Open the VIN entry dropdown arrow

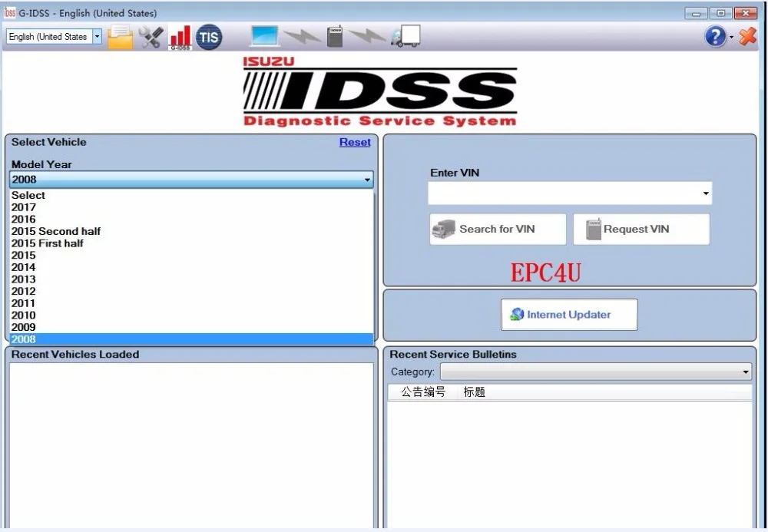coord(706,193)
